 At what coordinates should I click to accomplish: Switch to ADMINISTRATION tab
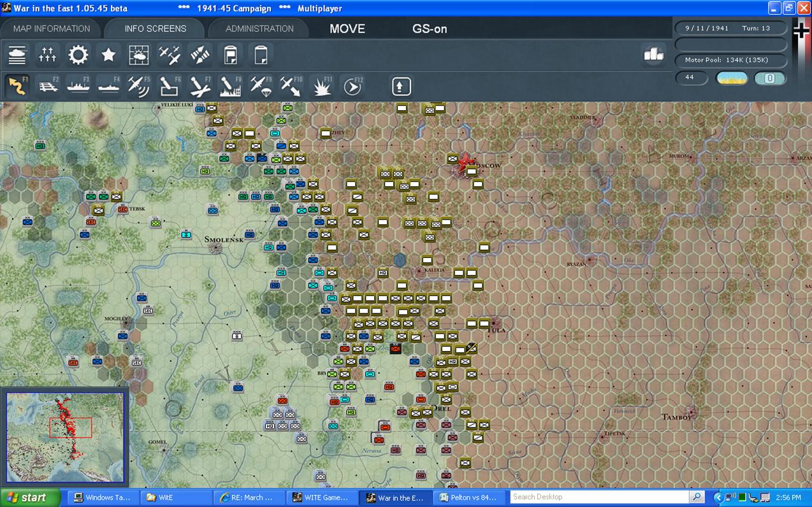pyautogui.click(x=259, y=29)
